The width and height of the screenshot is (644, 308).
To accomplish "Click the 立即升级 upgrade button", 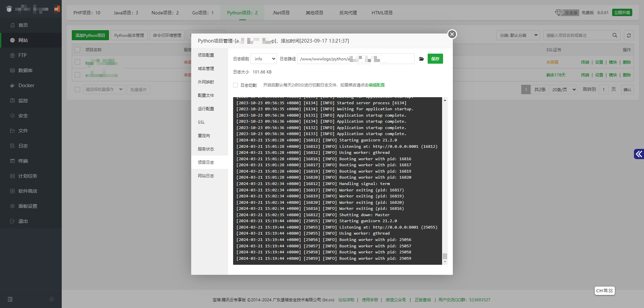I will click(x=622, y=12).
